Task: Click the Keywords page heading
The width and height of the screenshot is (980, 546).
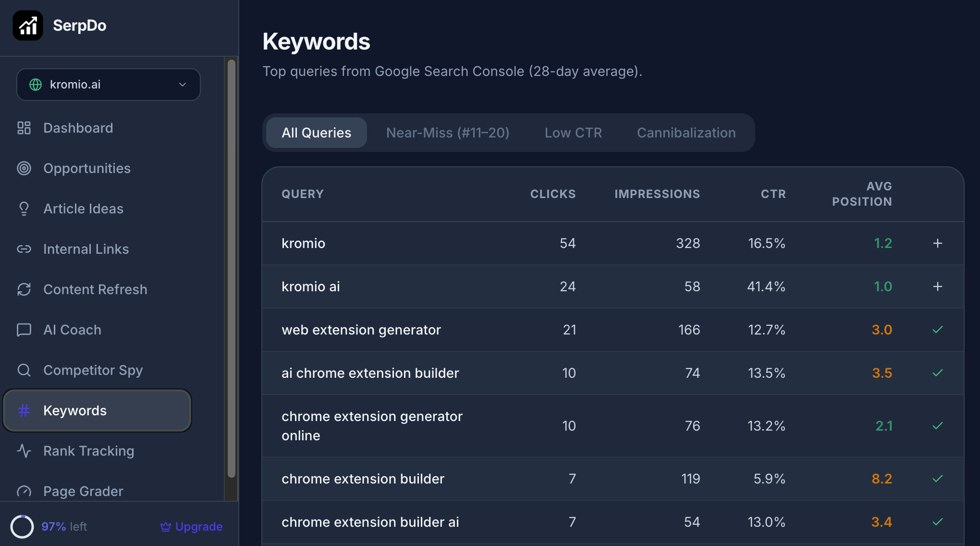Action: pyautogui.click(x=317, y=41)
